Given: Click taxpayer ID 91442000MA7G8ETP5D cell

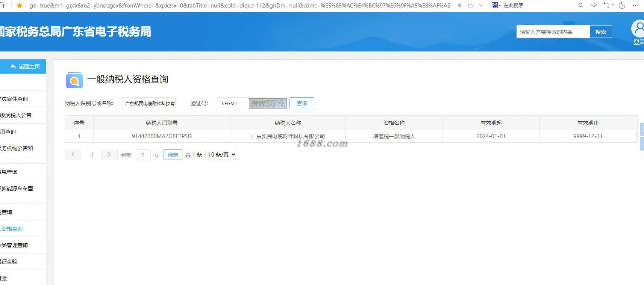Looking at the screenshot, I should (162, 136).
